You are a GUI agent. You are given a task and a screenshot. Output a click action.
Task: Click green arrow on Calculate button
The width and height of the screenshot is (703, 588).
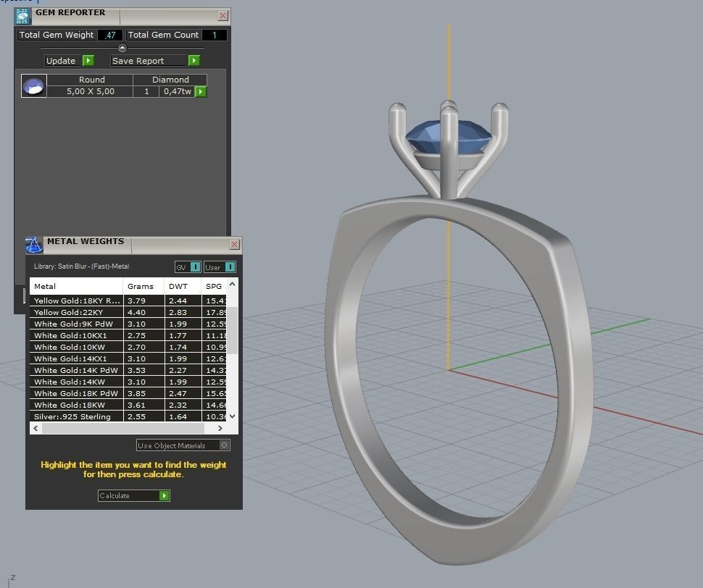pos(164,495)
